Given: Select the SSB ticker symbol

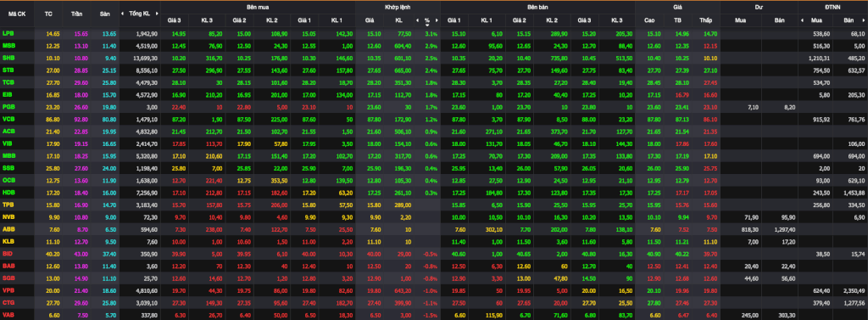Looking at the screenshot, I should click(8, 167).
